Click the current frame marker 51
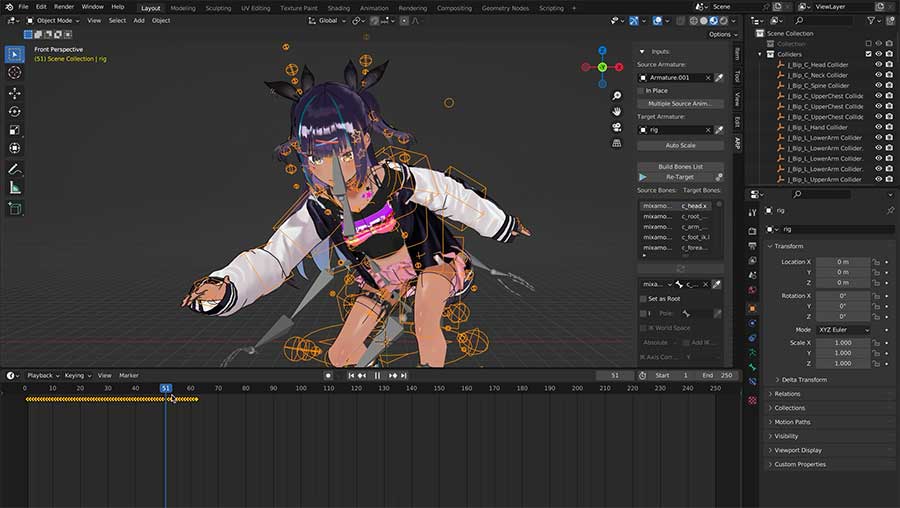 165,389
